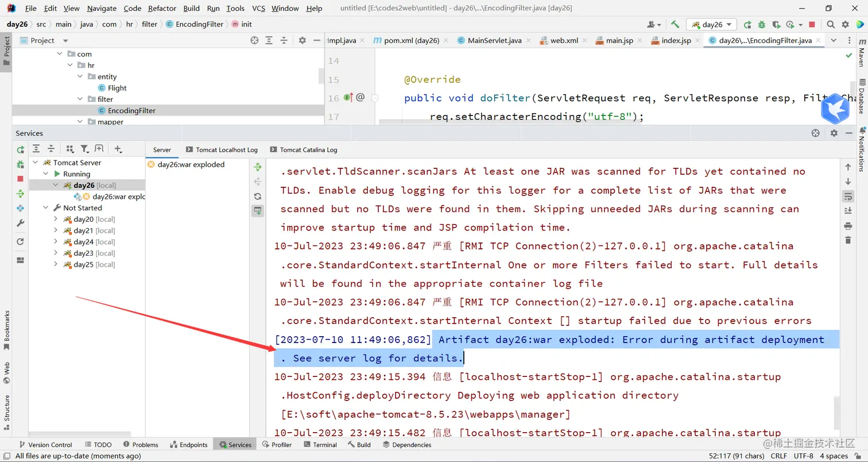868x462 pixels.
Task: Collapse the Tomcat Server node
Action: click(36, 163)
